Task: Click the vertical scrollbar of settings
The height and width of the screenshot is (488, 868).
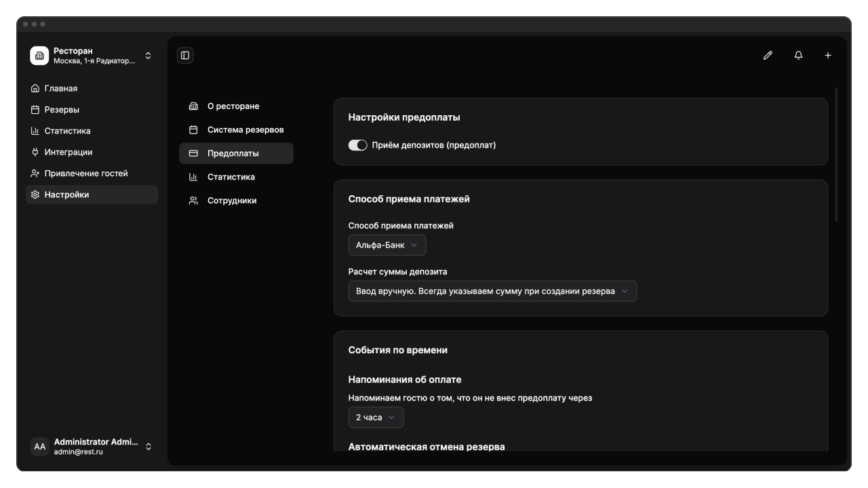Action: tap(836, 155)
